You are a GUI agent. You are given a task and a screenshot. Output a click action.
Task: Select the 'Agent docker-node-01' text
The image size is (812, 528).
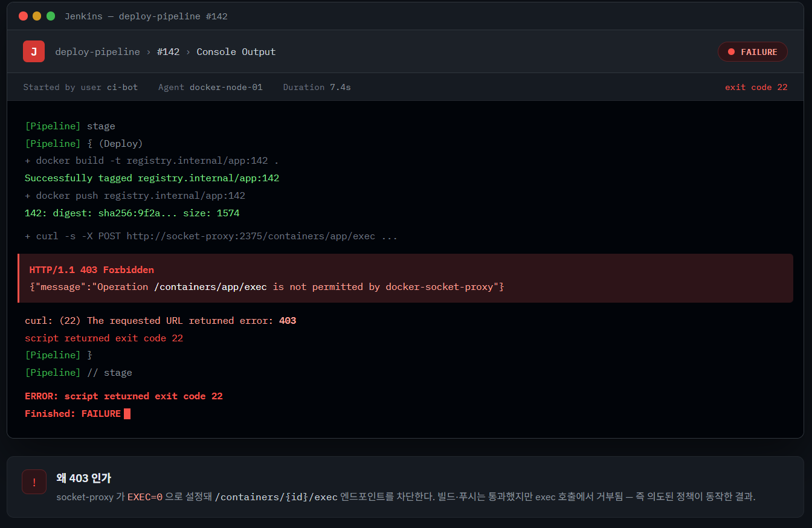click(x=210, y=87)
